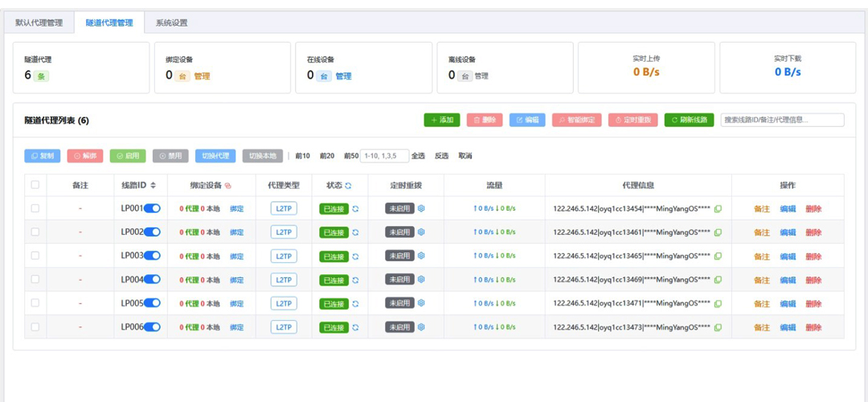This screenshot has width=868, height=402.
Task: Toggle the LP003 line switch
Action: (x=152, y=255)
